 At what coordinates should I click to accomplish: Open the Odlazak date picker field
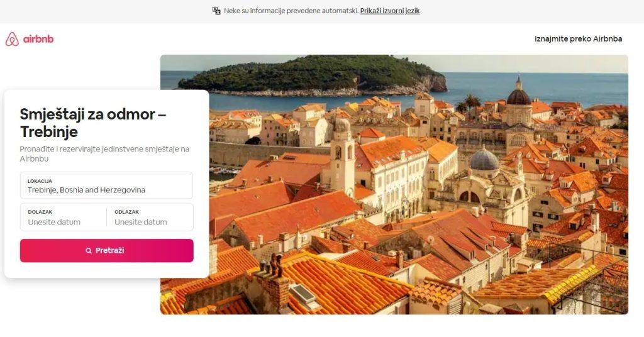150,217
